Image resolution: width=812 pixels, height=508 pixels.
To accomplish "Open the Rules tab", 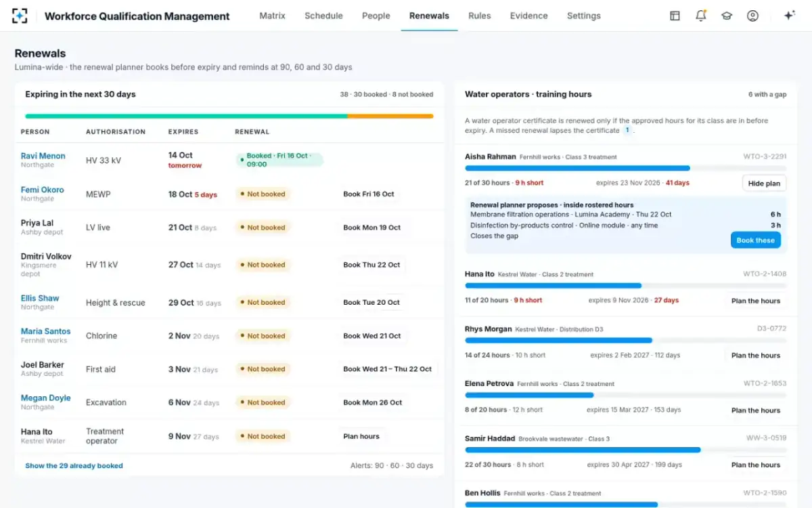I will (480, 16).
